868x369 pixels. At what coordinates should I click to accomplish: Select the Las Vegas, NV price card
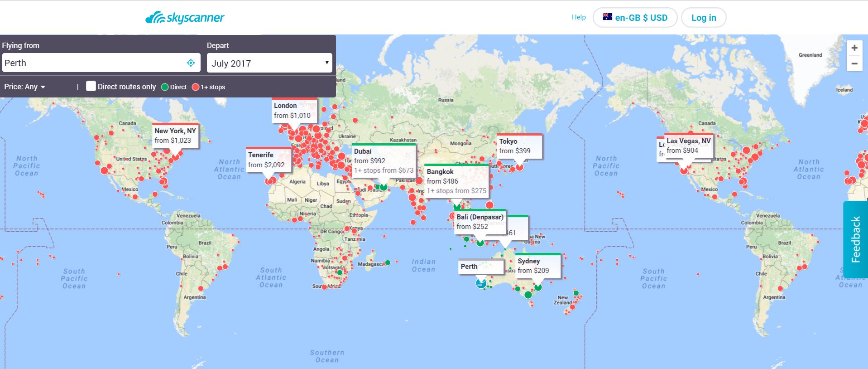point(688,146)
